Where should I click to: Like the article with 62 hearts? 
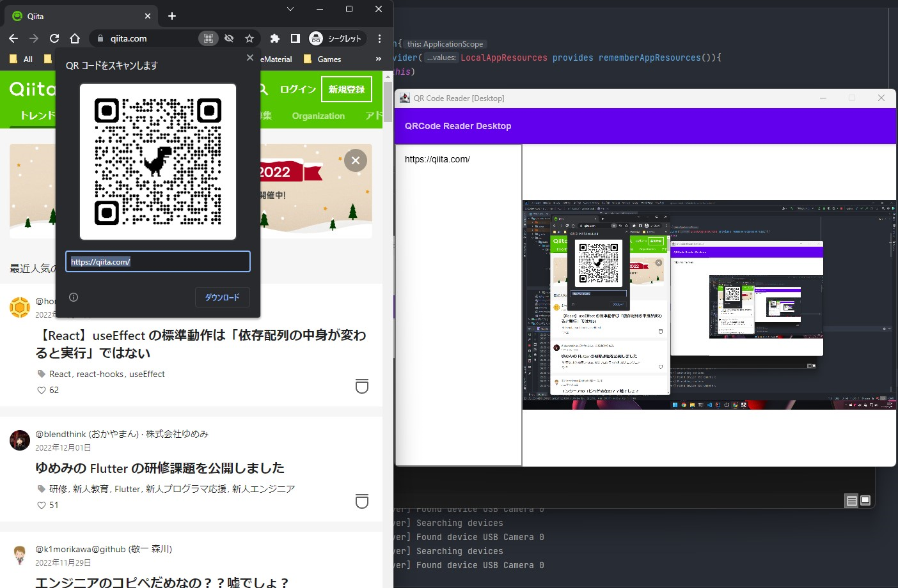[42, 390]
